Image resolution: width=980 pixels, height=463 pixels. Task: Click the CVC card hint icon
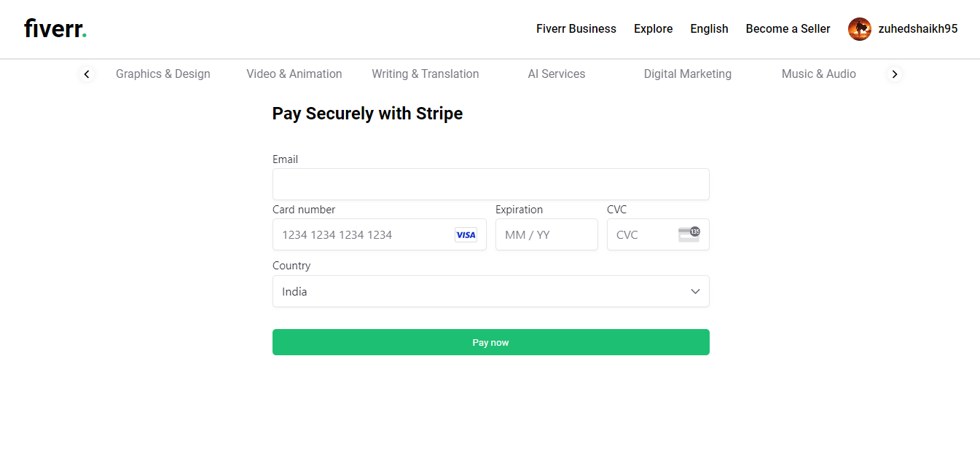[689, 234]
